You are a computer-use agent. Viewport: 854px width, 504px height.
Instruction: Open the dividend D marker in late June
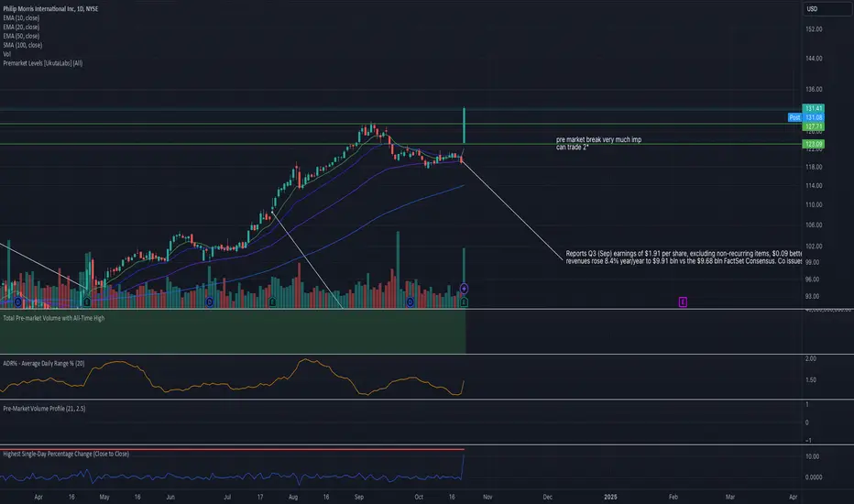210,301
